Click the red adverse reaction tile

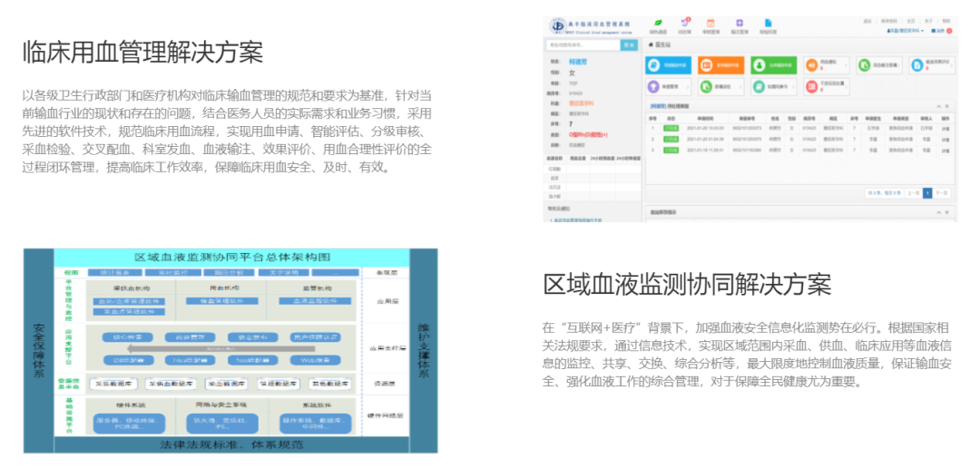[826, 87]
